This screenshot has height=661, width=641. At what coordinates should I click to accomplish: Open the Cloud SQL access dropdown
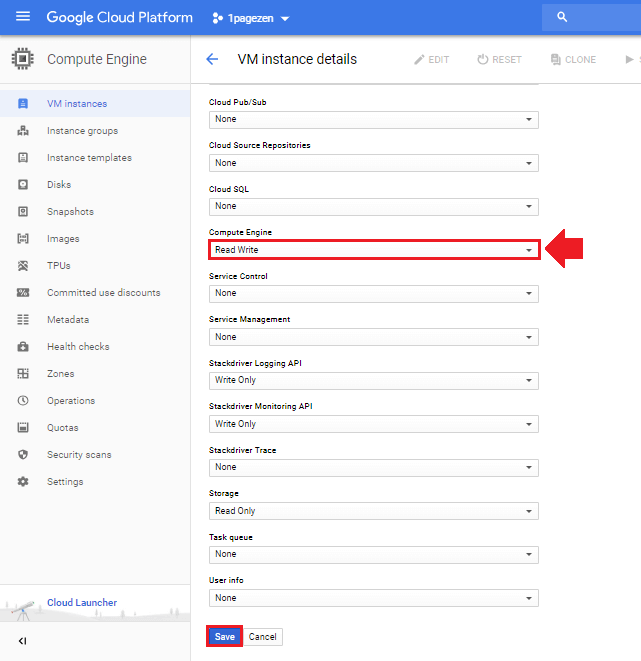pos(373,207)
